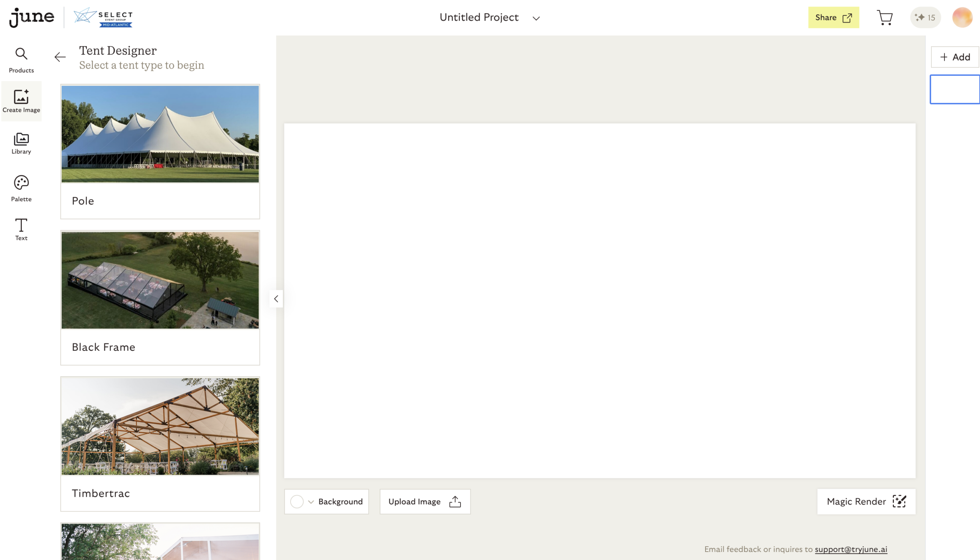This screenshot has width=980, height=560.
Task: Click the Upload Image button
Action: coord(425,501)
